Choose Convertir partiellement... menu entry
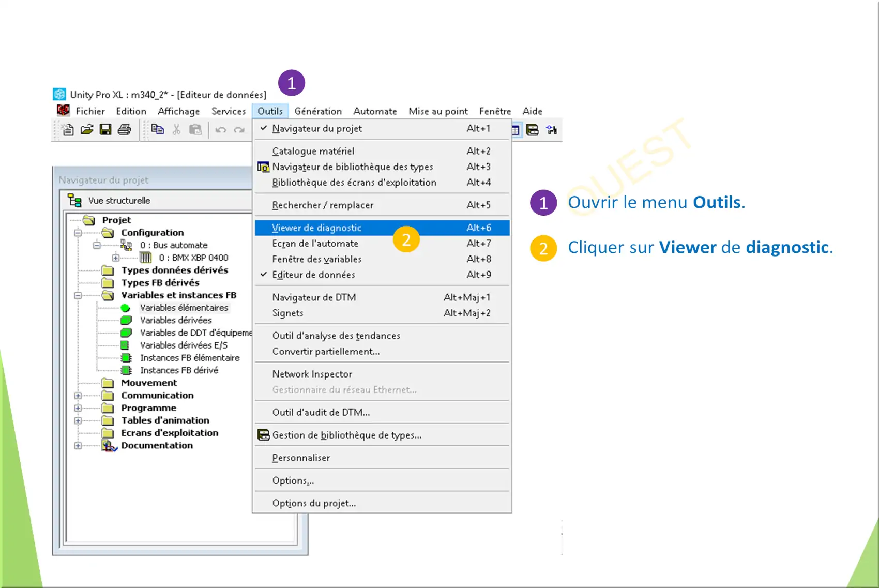Image resolution: width=879 pixels, height=588 pixels. pyautogui.click(x=382, y=351)
